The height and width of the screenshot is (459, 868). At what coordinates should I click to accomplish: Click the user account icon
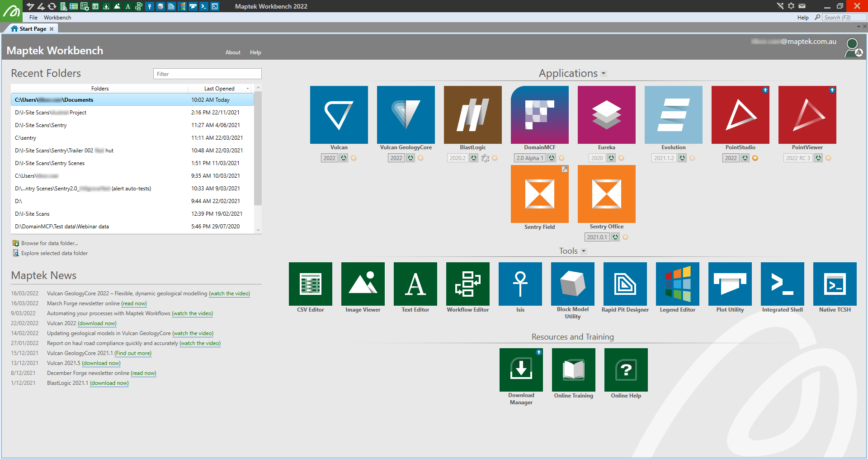(x=853, y=48)
